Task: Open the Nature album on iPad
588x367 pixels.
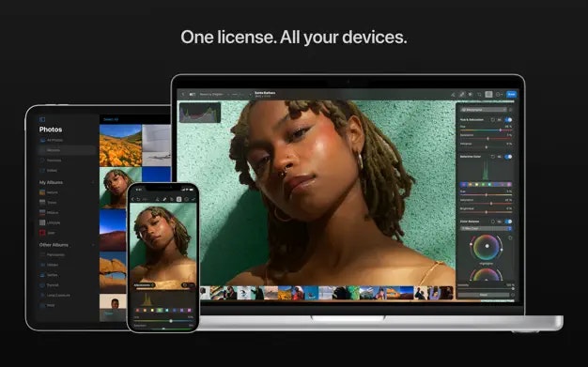Action: point(49,192)
